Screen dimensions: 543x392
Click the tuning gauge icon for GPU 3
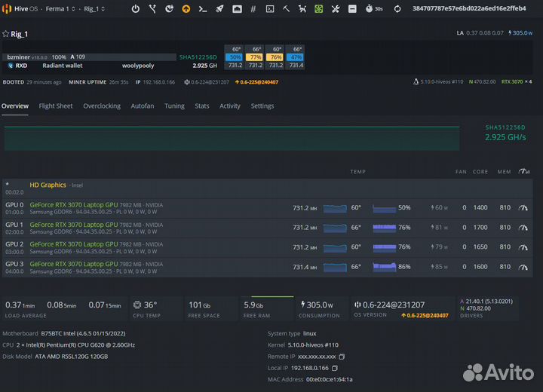tap(523, 267)
